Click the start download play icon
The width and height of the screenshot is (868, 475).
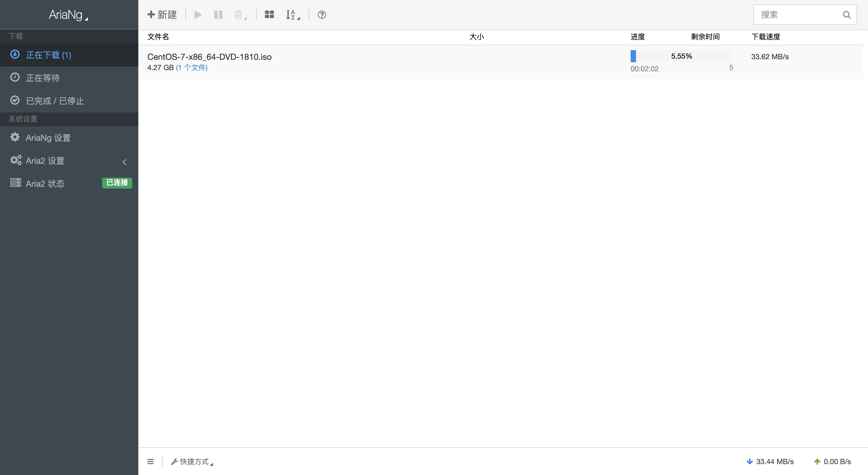pyautogui.click(x=198, y=15)
